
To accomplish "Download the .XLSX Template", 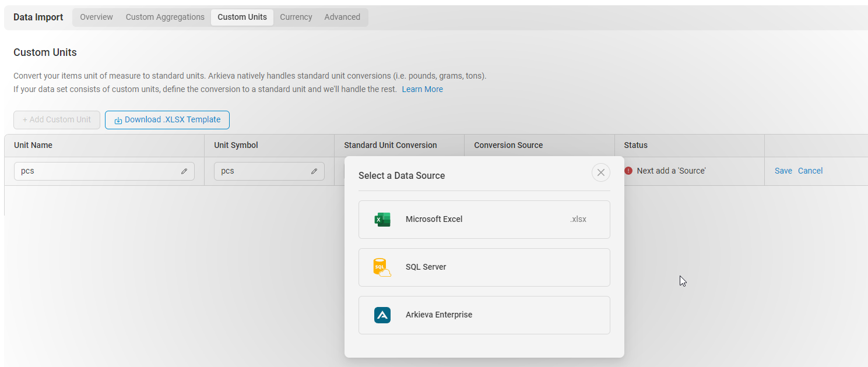I will click(x=167, y=120).
